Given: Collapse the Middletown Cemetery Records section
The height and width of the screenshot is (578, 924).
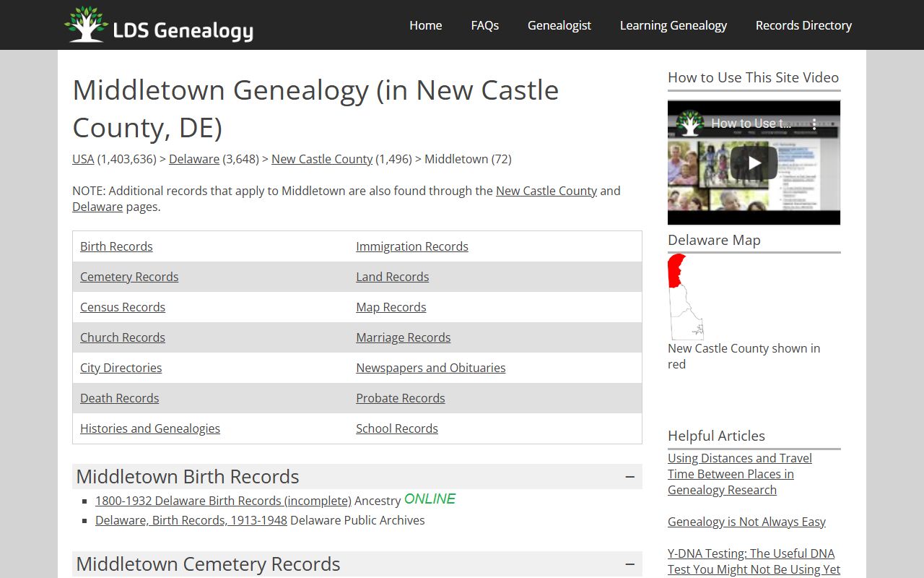Looking at the screenshot, I should 629,564.
